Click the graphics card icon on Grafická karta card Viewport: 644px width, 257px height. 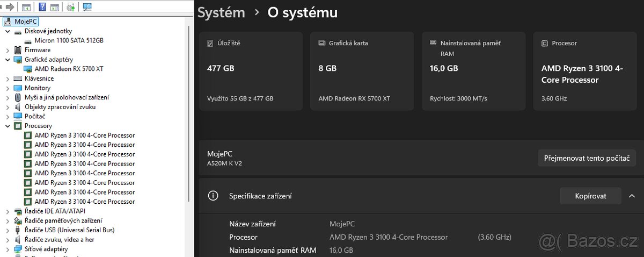click(321, 43)
